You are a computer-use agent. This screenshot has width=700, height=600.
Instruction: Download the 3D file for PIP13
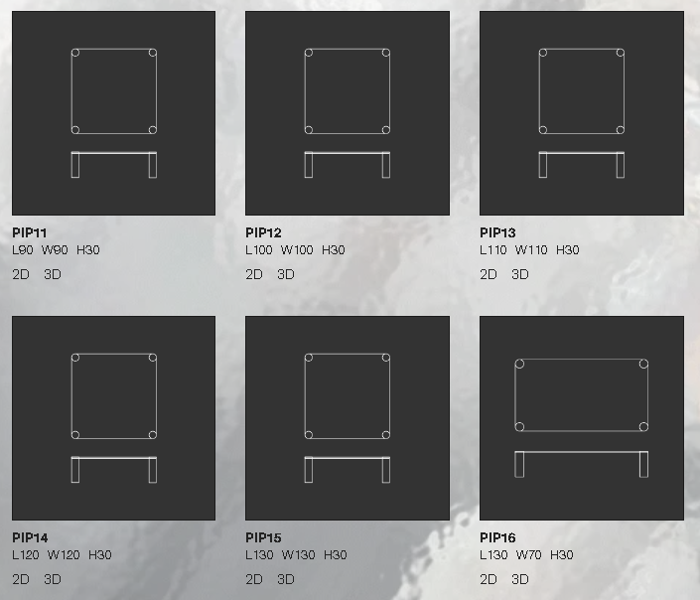click(x=520, y=274)
